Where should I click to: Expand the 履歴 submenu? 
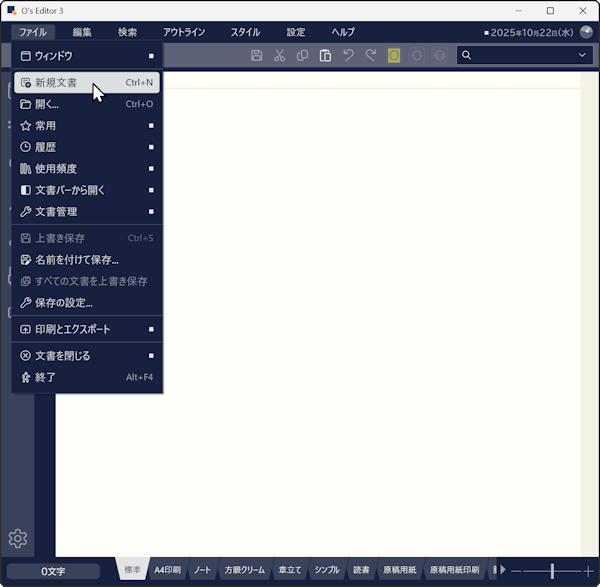click(88, 147)
